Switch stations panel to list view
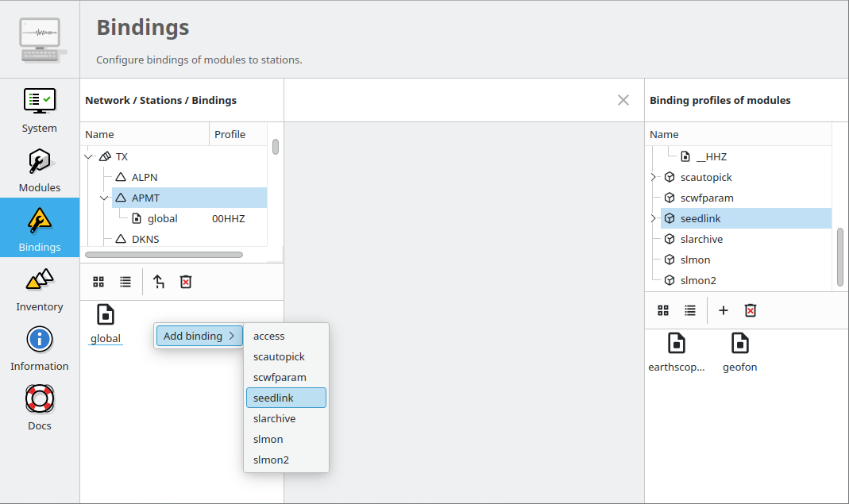Image resolution: width=849 pixels, height=504 pixels. coord(125,282)
